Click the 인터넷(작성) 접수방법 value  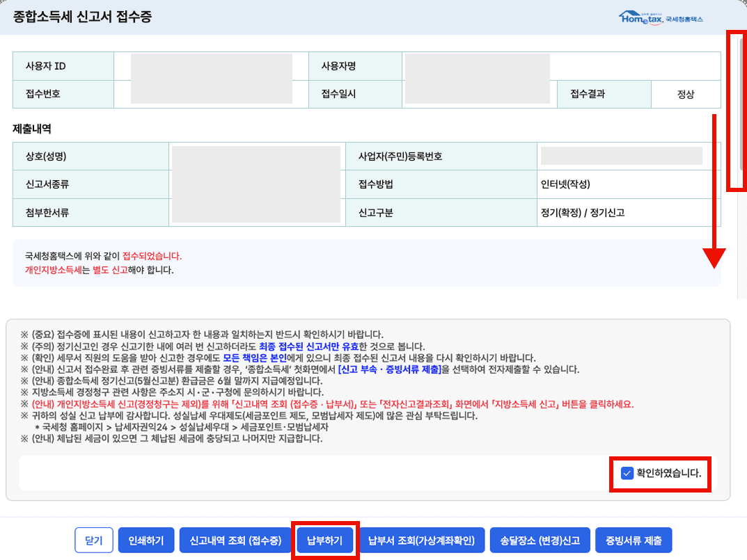[x=570, y=184]
